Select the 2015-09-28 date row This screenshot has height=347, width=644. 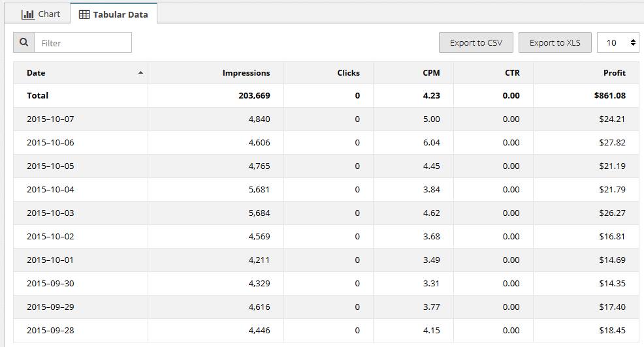pyautogui.click(x=326, y=330)
